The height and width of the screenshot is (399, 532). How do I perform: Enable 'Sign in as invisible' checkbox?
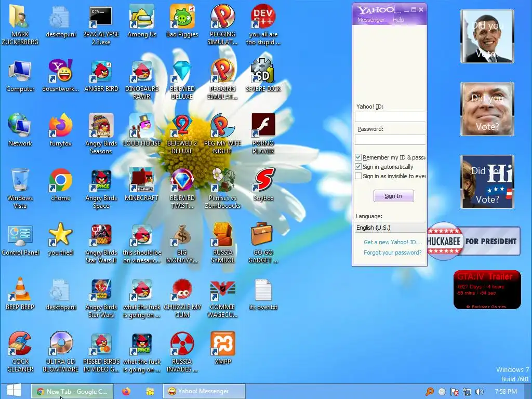pyautogui.click(x=358, y=176)
